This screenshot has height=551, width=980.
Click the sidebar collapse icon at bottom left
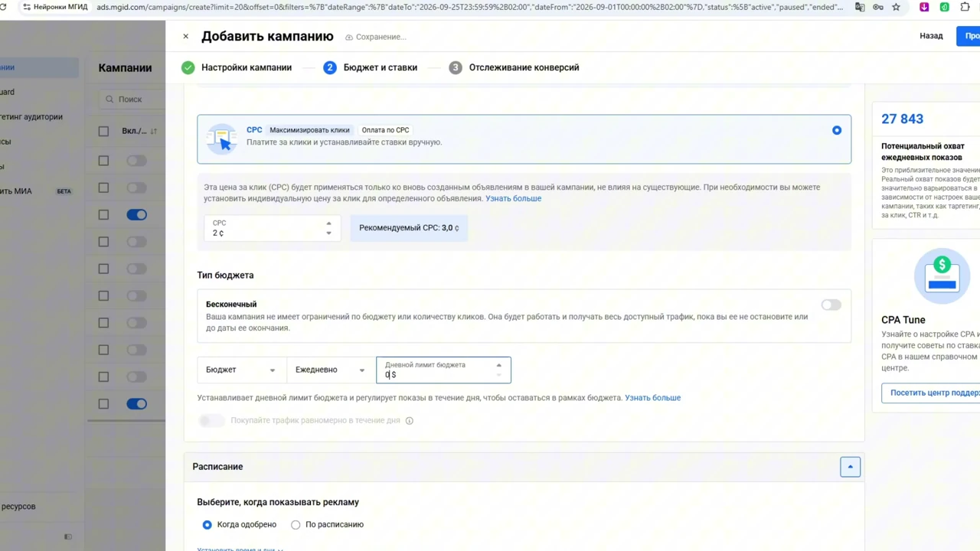pyautogui.click(x=68, y=537)
